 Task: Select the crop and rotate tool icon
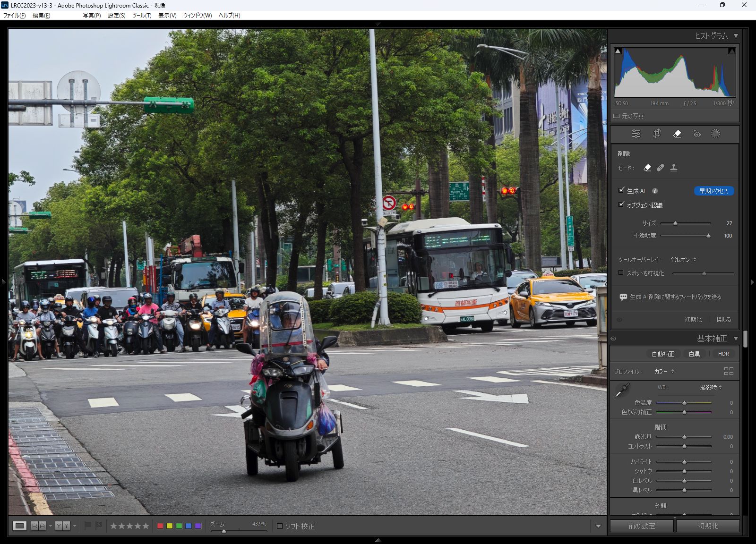(x=657, y=134)
